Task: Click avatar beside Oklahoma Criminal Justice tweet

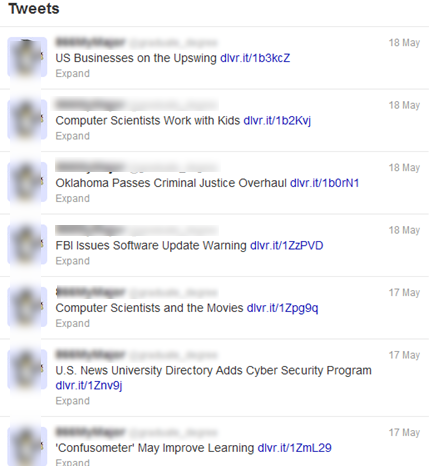Action: [27, 182]
